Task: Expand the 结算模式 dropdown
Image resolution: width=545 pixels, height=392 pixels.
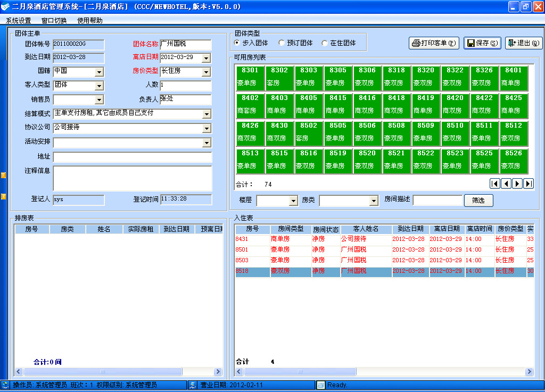Action: (207, 114)
